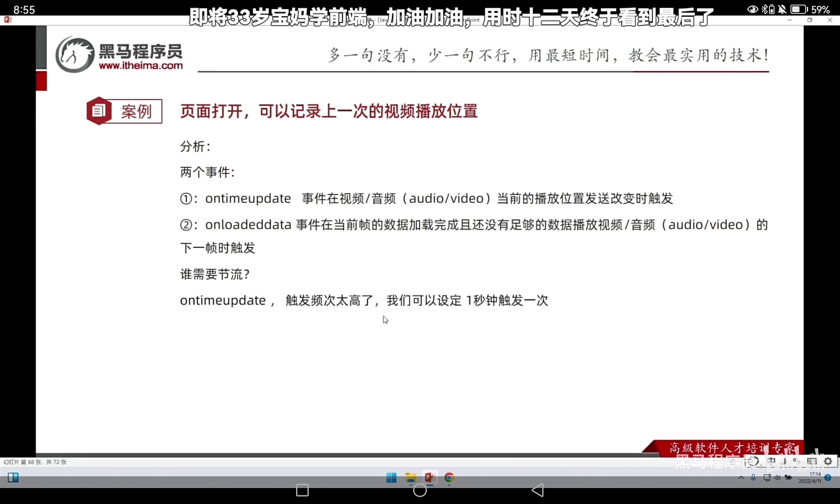The image size is (840, 504).
Task: Click the PowerPoint icon in title bar
Action: coord(7,19)
